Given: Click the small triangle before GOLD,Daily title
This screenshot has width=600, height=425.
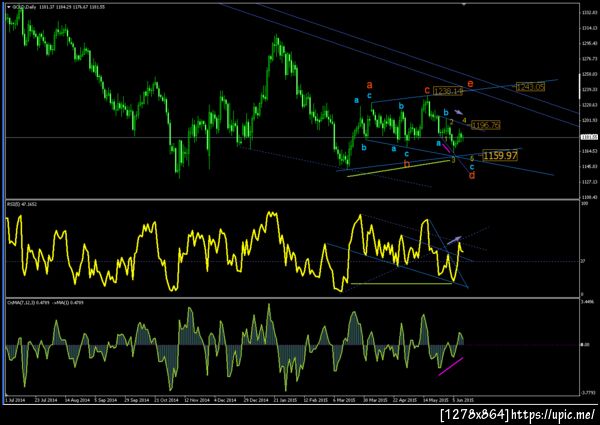Looking at the screenshot, I should coord(9,7).
